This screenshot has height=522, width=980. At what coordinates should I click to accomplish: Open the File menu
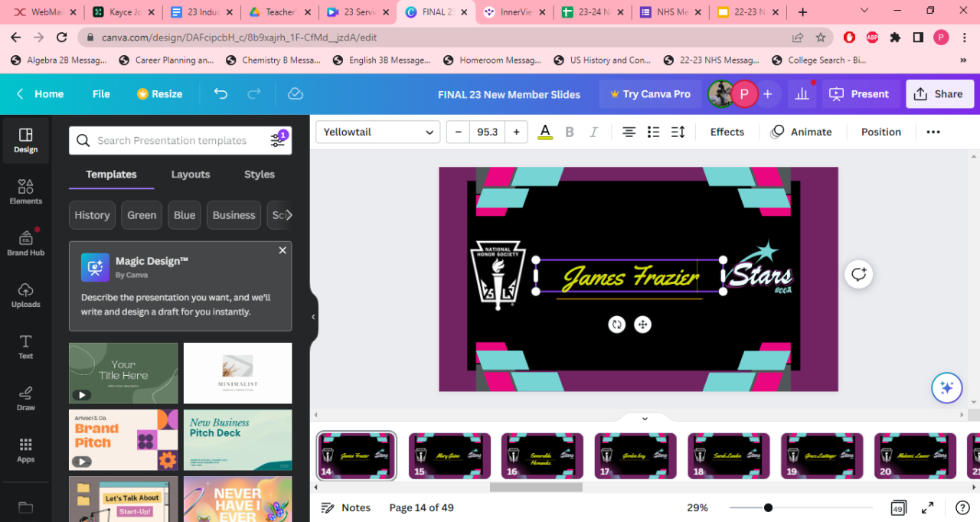coord(101,94)
